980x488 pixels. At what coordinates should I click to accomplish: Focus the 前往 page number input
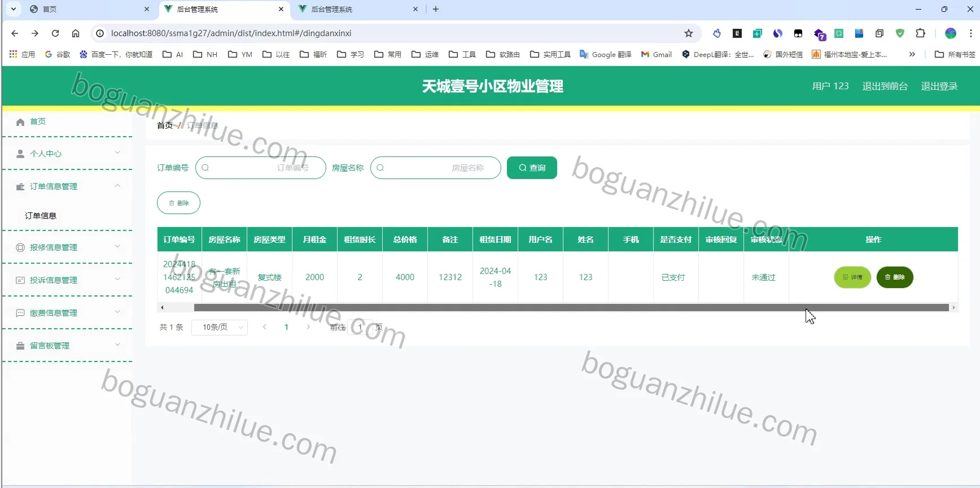[360, 327]
